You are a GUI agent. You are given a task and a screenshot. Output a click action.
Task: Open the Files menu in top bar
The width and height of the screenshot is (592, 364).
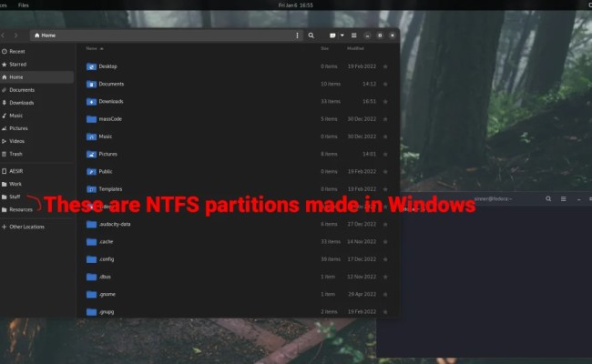click(x=24, y=5)
